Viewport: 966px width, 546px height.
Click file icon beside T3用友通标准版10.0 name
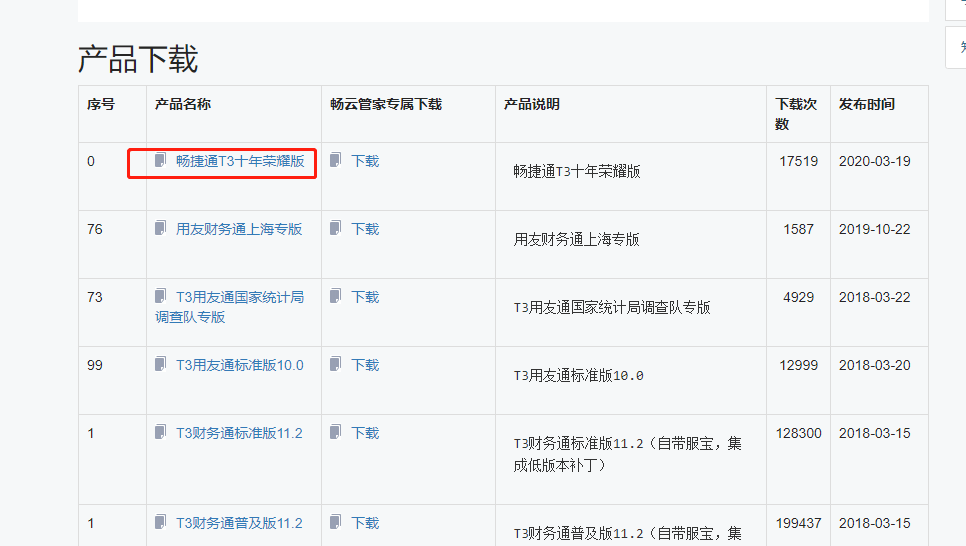(160, 364)
